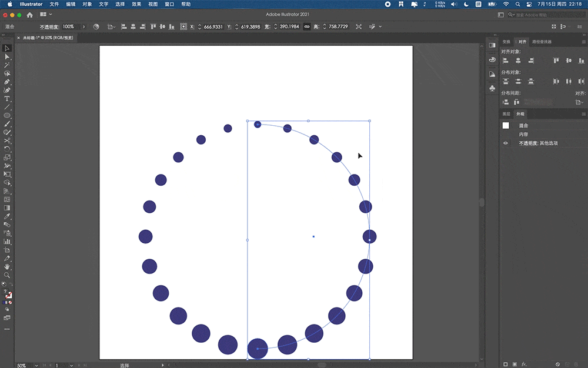Screen dimensions: 588x368
Task: Open the Gradient panel from the dock
Action: click(x=492, y=45)
